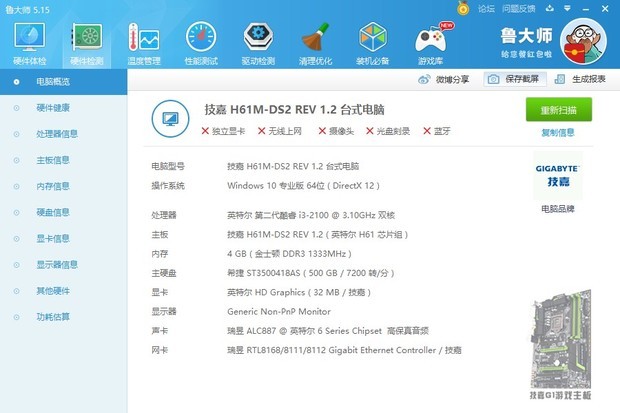Viewport: 620px width, 413px height.
Task: Click the camera icon in 保存截屏
Action: (x=493, y=79)
